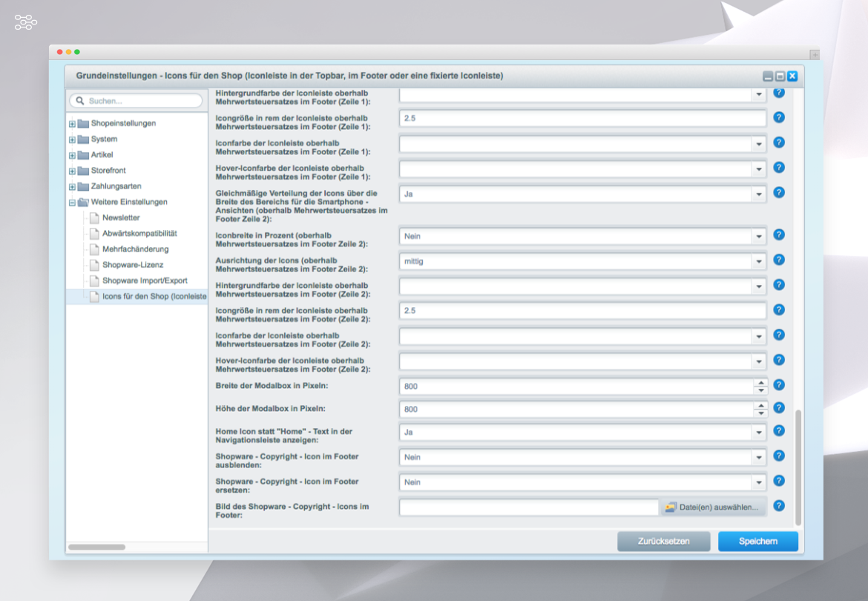This screenshot has height=601, width=868.
Task: Show help for Gleichmäßige Verteilung setting
Action: click(779, 193)
